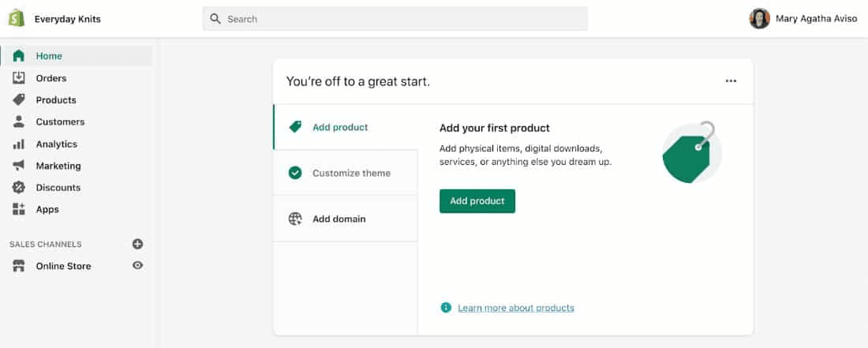Click the Discounts badge icon

(x=19, y=188)
